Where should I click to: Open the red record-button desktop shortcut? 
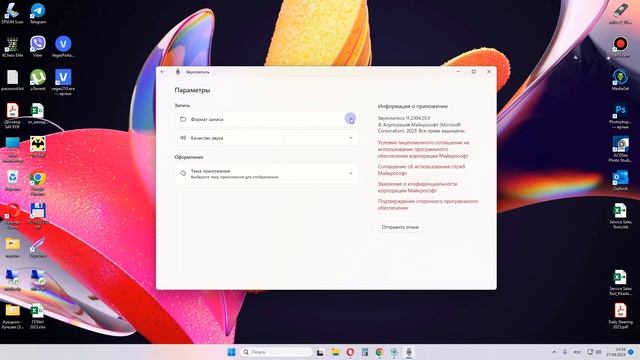click(x=620, y=47)
